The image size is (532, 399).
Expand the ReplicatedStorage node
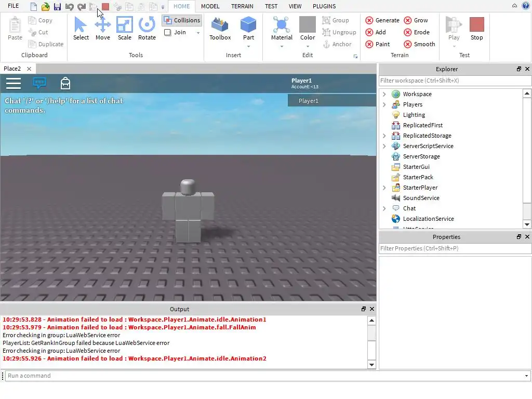pos(384,136)
